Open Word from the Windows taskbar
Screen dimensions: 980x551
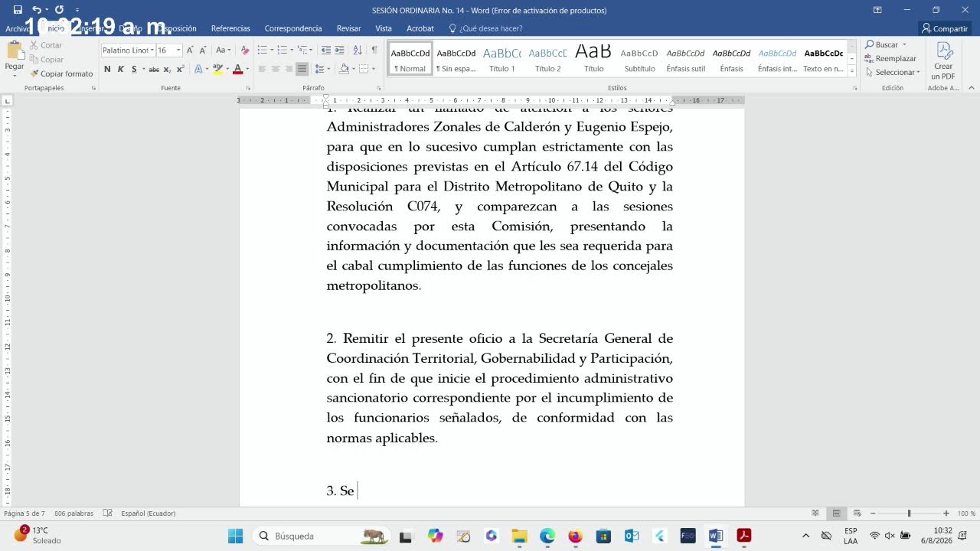715,536
